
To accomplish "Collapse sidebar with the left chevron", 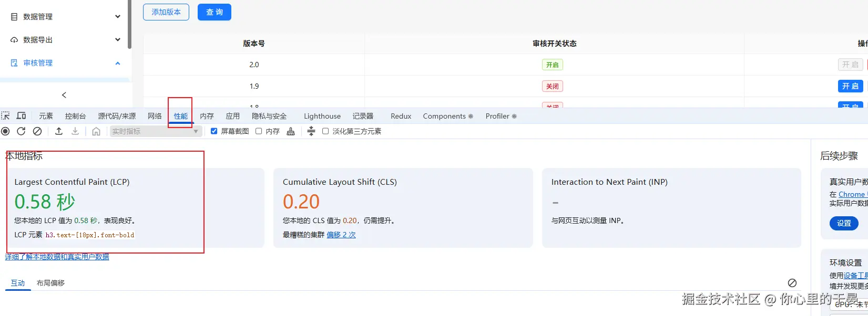I will [64, 95].
